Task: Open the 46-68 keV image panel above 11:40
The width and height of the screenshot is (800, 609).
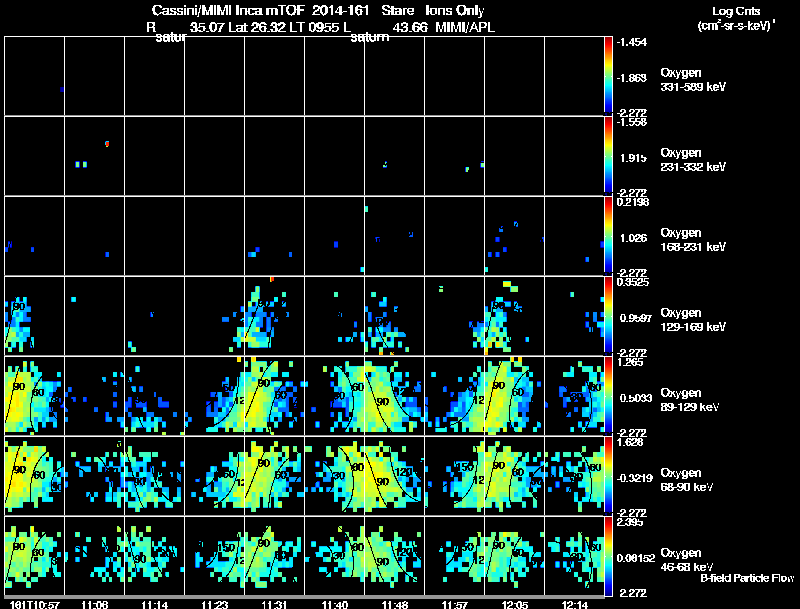Action: pyautogui.click(x=335, y=556)
